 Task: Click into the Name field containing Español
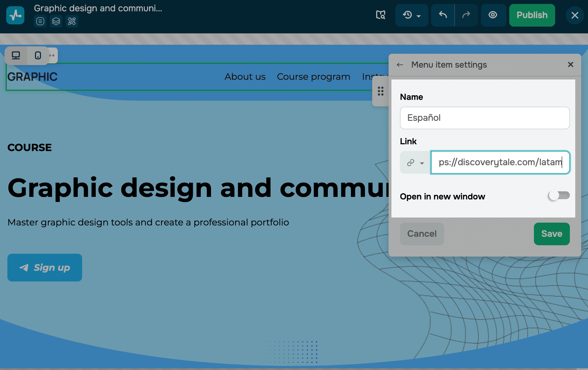pos(485,118)
